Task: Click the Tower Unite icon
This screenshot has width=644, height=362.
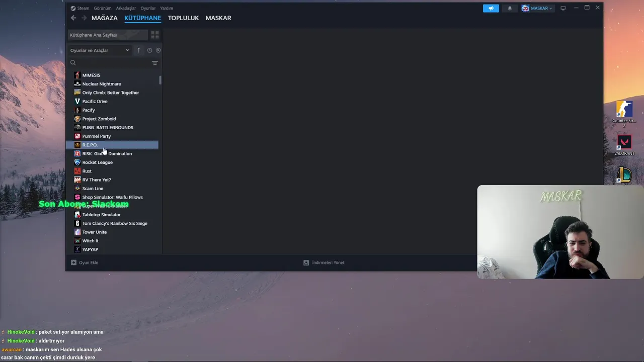Action: (x=77, y=232)
